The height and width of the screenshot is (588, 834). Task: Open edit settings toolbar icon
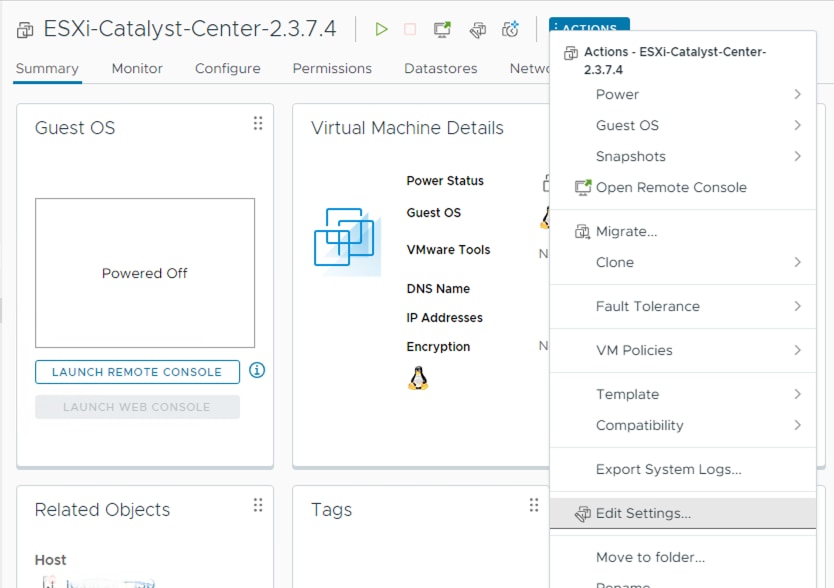click(x=478, y=30)
